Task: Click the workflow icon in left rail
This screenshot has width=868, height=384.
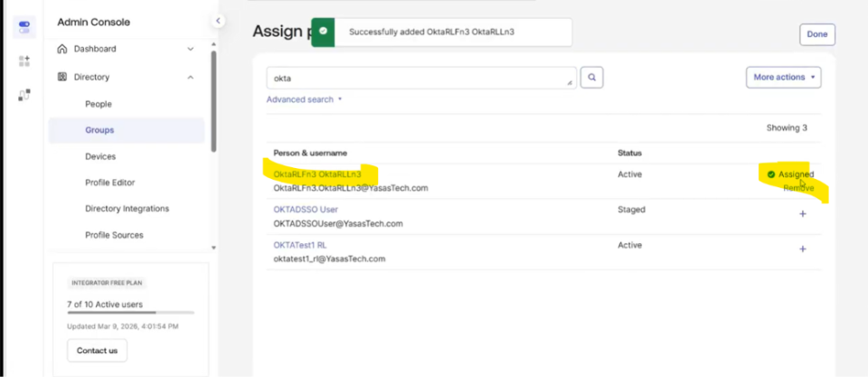Action: point(24,94)
